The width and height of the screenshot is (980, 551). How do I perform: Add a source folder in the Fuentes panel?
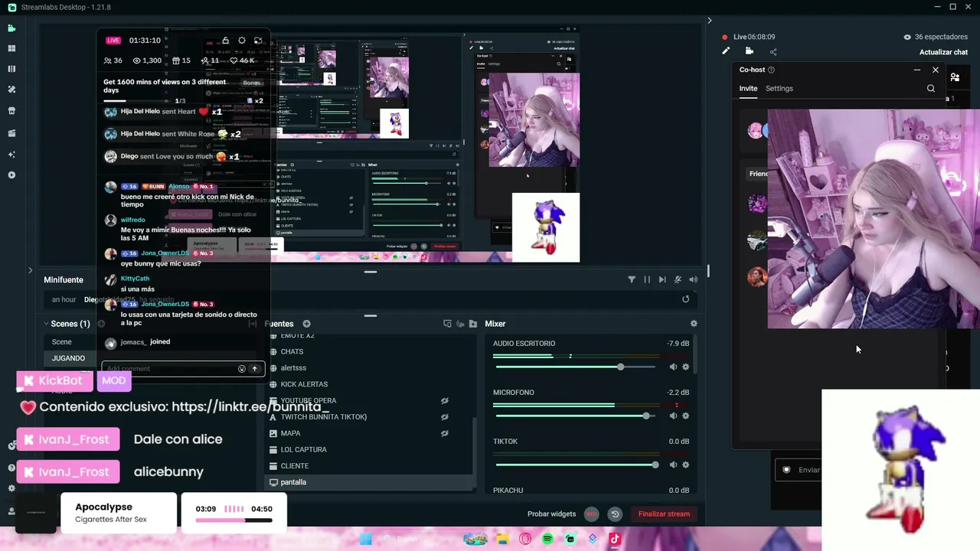[x=473, y=324]
